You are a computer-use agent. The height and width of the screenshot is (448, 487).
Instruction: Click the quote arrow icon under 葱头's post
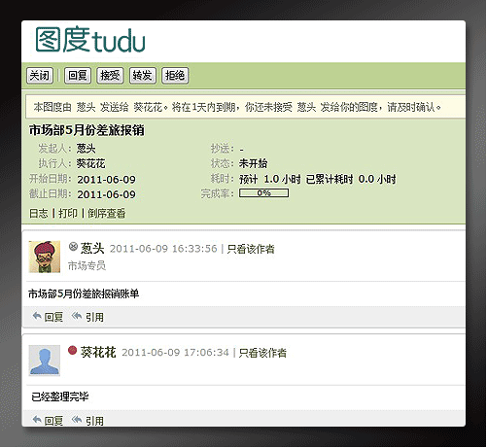pos(77,316)
